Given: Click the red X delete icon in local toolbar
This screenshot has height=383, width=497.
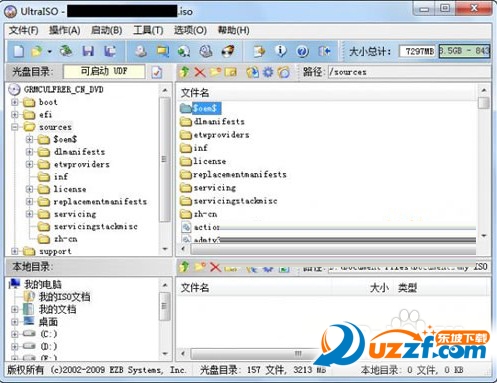Looking at the screenshot, I should click(x=215, y=267).
